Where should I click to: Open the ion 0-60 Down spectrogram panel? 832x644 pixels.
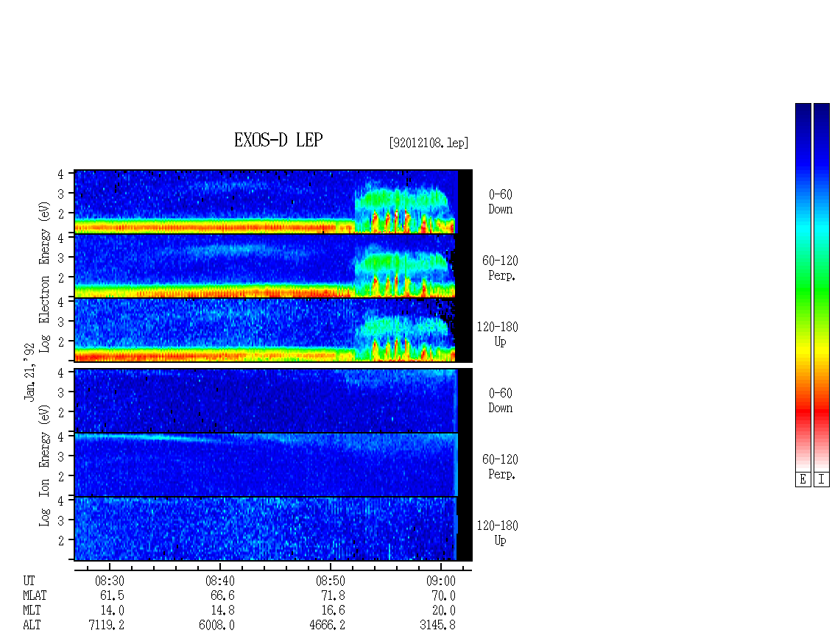[x=272, y=400]
